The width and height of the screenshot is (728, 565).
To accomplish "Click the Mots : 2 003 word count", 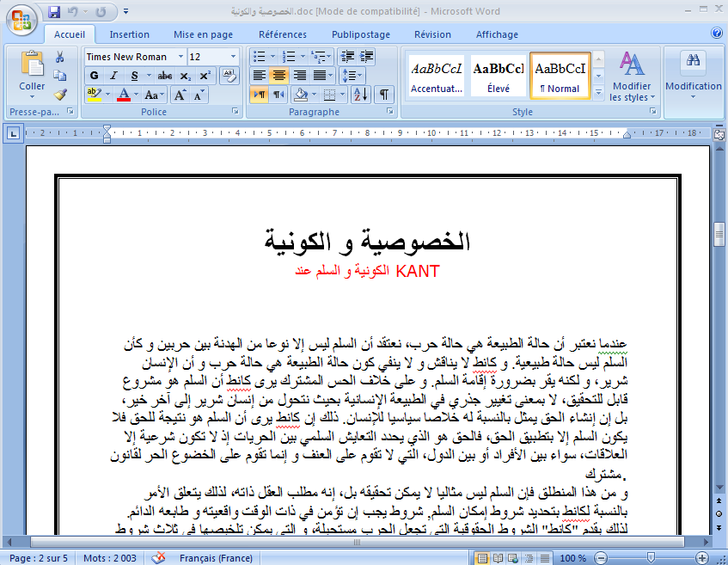I will pos(110,557).
